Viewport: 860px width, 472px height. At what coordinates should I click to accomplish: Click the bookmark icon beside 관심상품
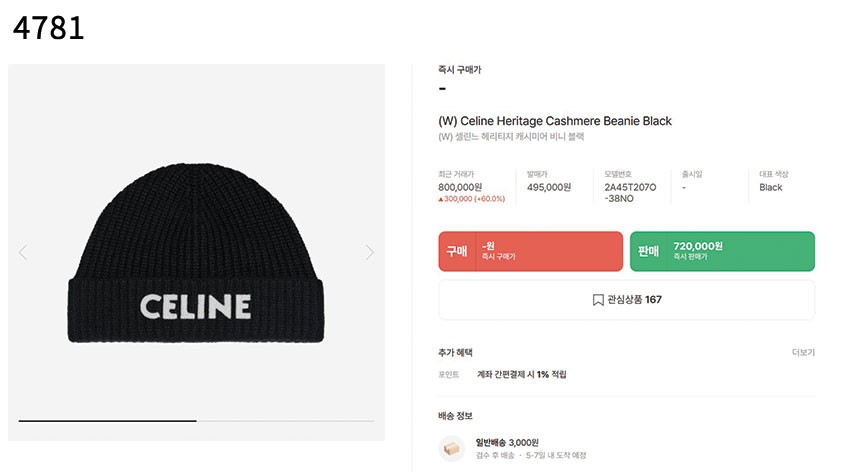pyautogui.click(x=598, y=299)
